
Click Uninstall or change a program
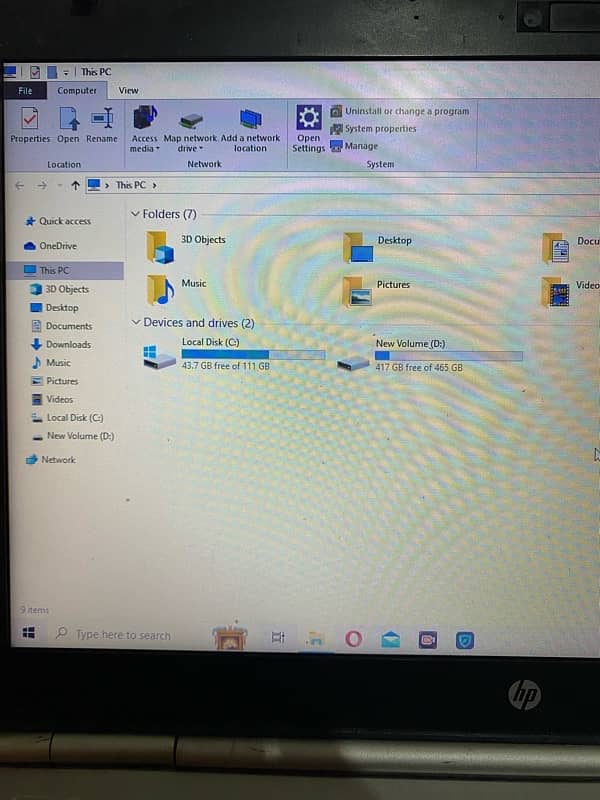pos(405,111)
